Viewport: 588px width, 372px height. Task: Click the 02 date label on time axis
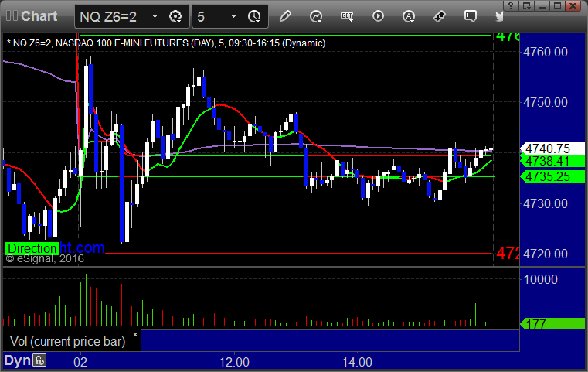tap(80, 362)
